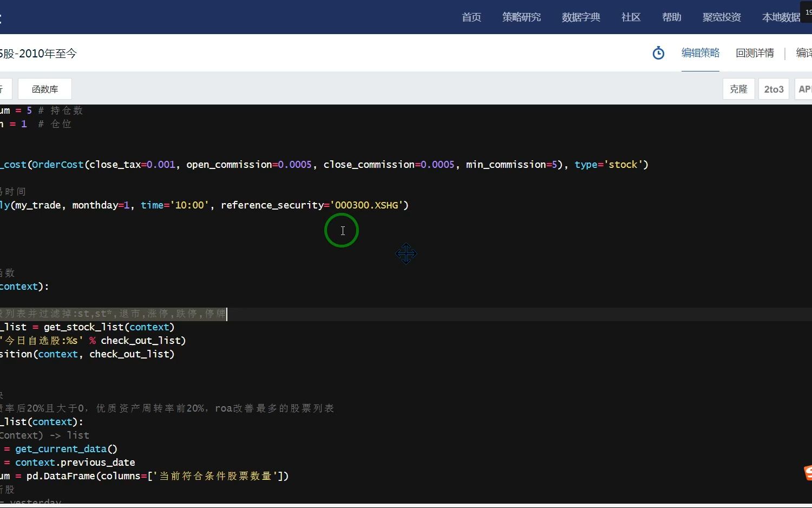
Task: Click the API button
Action: point(804,89)
